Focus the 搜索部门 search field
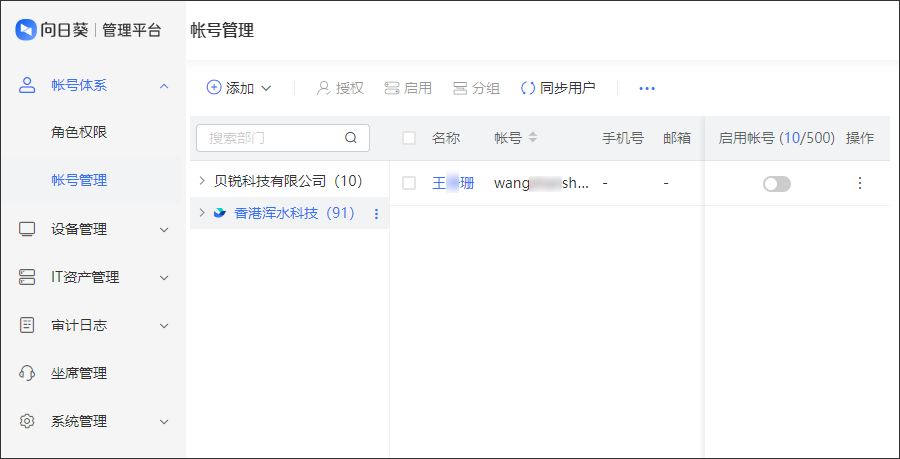 272,138
